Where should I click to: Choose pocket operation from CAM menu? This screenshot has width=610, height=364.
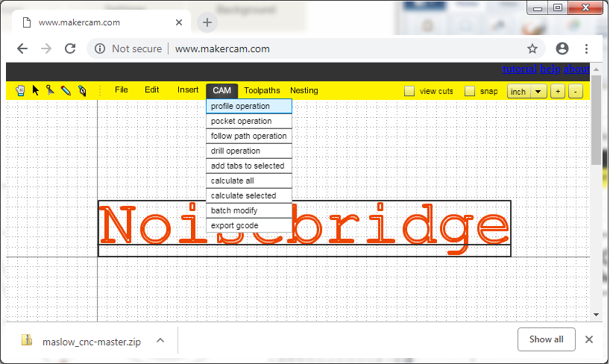[248, 121]
